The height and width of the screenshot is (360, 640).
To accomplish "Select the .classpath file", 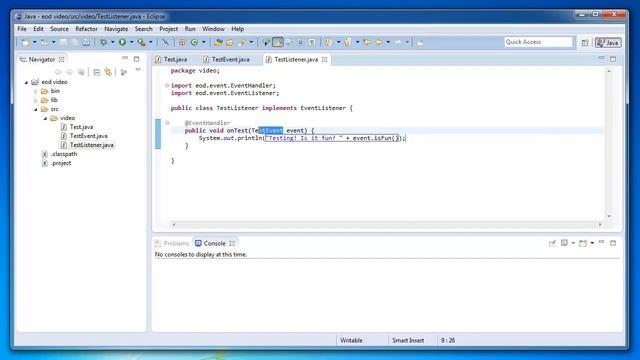I will 64,154.
